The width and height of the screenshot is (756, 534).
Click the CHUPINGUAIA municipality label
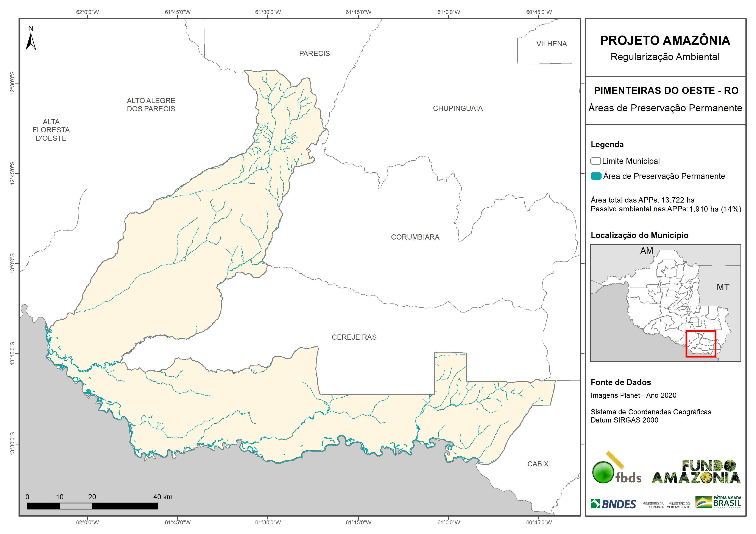point(458,108)
